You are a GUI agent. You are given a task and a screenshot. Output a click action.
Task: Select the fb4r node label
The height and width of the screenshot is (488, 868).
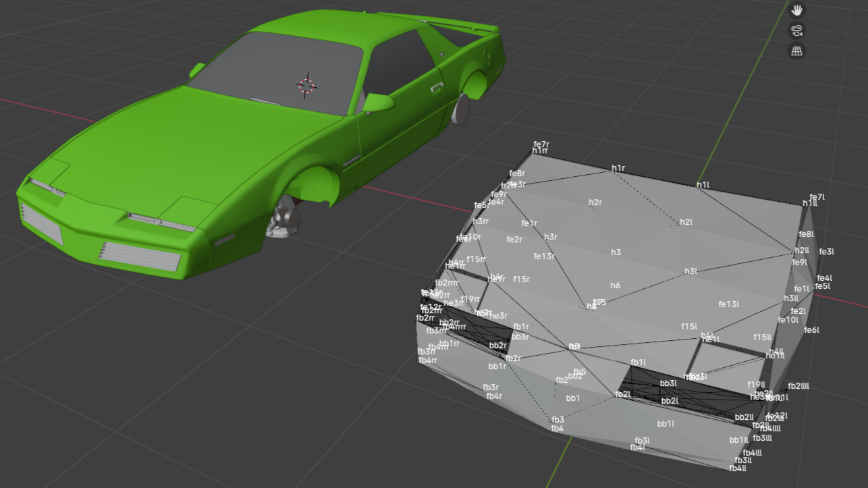point(494,396)
